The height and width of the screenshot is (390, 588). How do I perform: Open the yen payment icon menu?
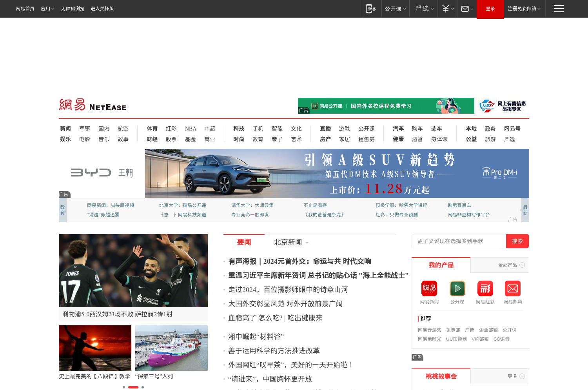click(448, 9)
